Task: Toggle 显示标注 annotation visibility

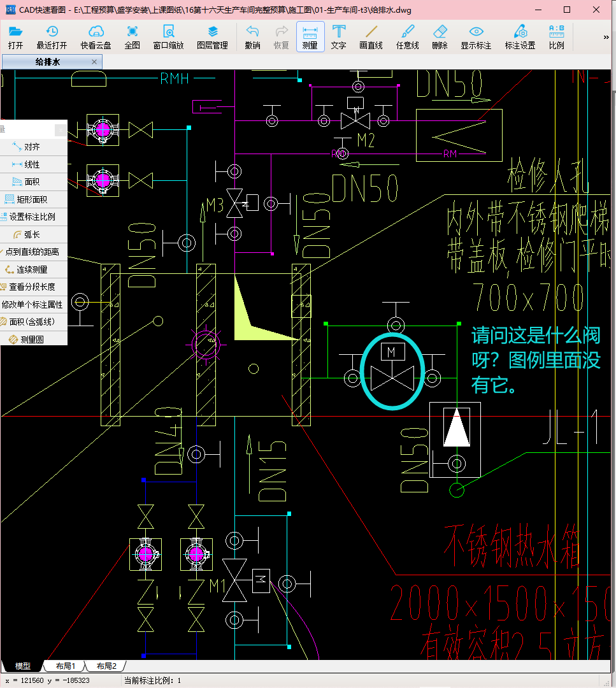Action: 476,37
